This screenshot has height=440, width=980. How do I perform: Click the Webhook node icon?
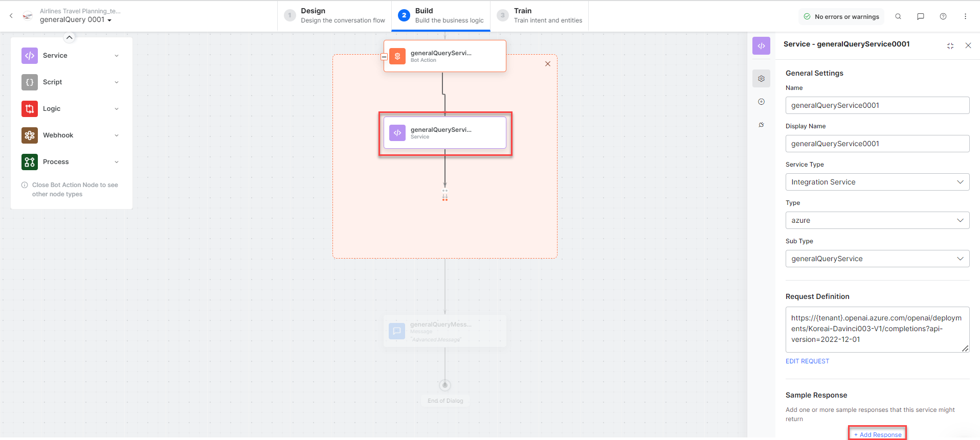30,135
